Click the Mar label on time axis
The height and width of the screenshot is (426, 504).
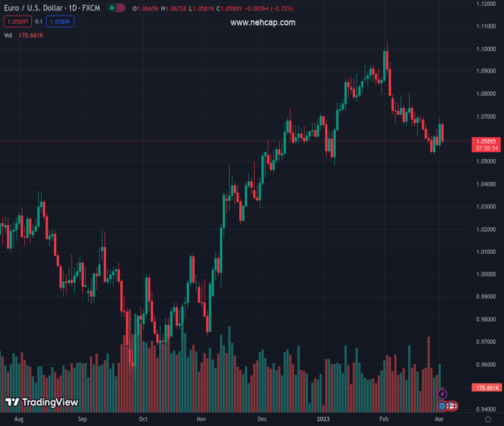point(438,420)
